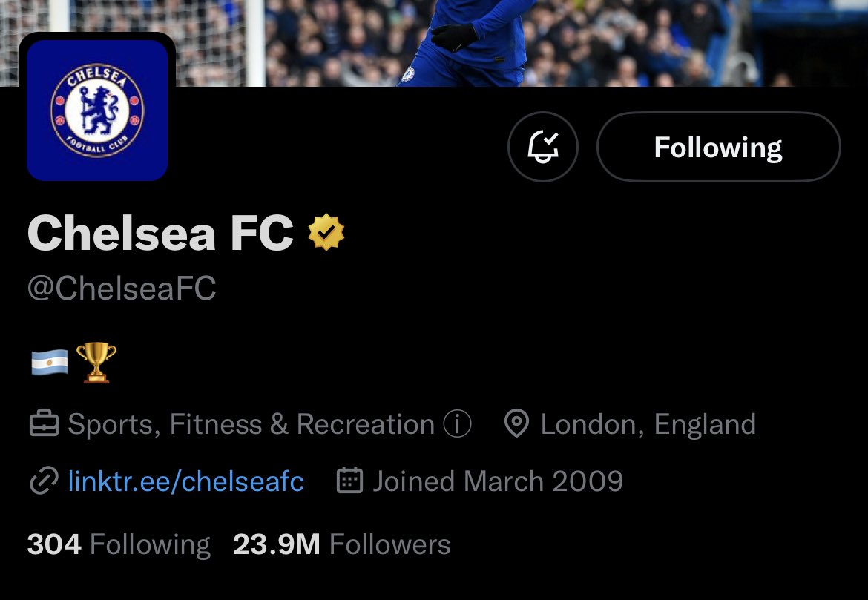868x600 pixels.
Task: Click the gold verified checkmark badge
Action: pos(326,232)
